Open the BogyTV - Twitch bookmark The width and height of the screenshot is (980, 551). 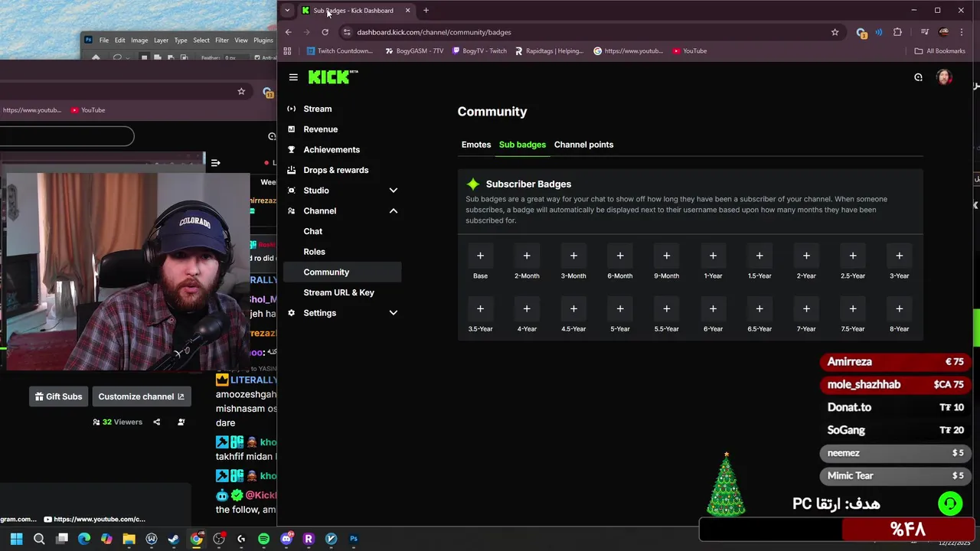(480, 51)
